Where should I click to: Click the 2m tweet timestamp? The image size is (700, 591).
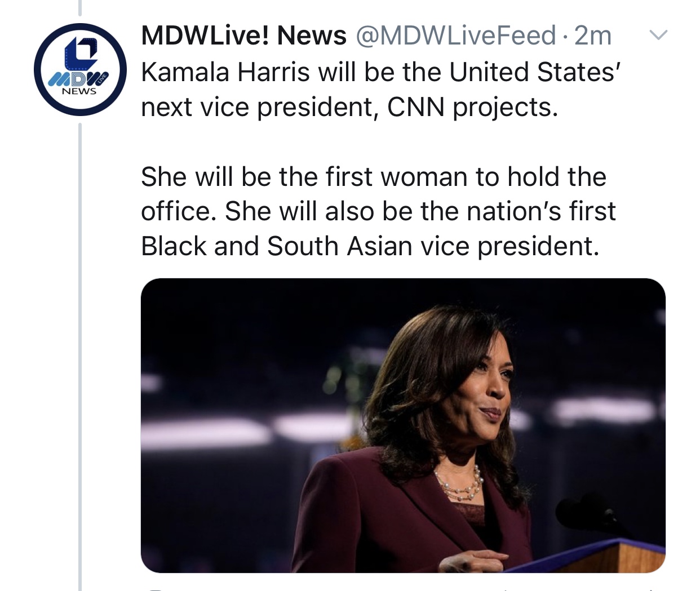point(593,35)
